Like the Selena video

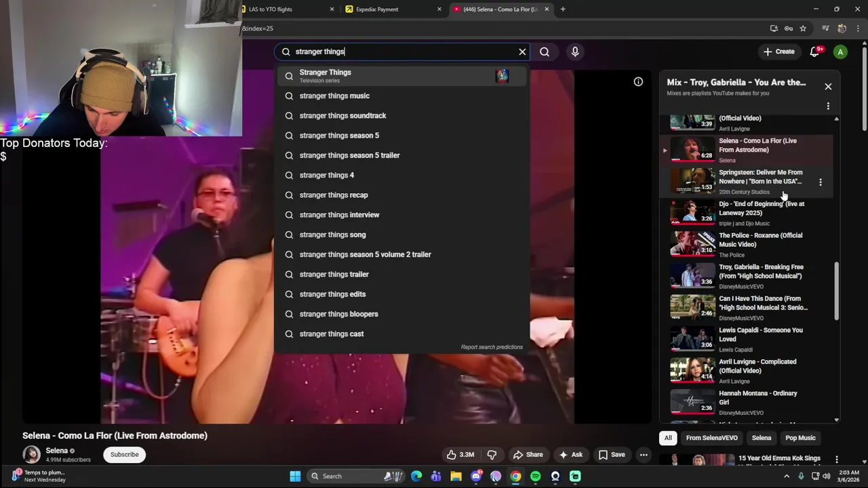(x=460, y=455)
